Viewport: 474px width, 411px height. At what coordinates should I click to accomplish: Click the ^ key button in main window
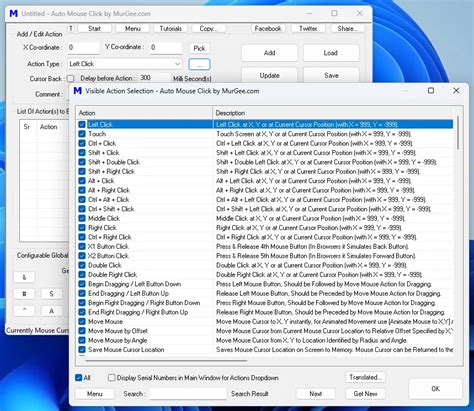pos(24,311)
